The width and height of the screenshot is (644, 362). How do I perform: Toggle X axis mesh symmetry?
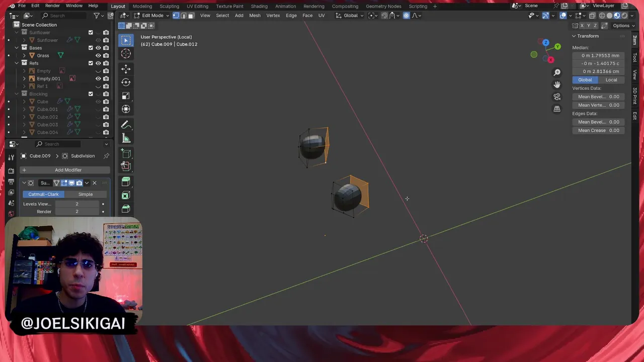click(x=582, y=26)
